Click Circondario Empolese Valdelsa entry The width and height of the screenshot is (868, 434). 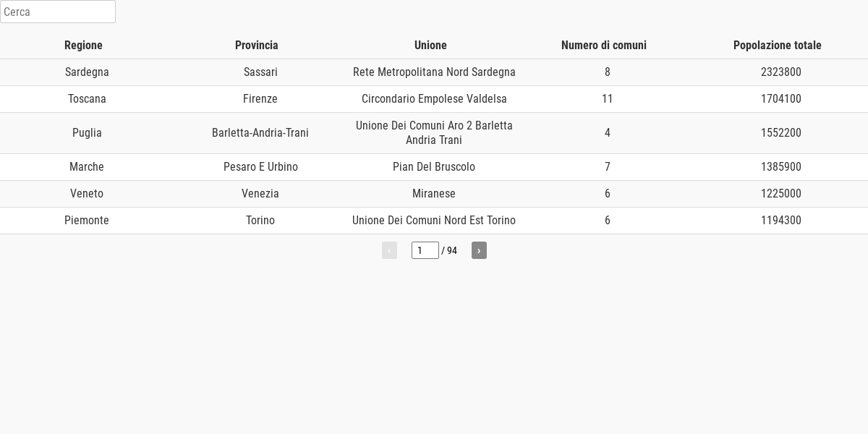click(x=434, y=99)
